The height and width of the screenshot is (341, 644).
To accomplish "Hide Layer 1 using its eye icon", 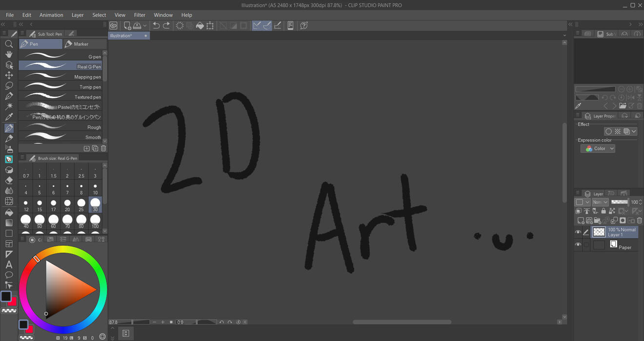I will point(578,233).
